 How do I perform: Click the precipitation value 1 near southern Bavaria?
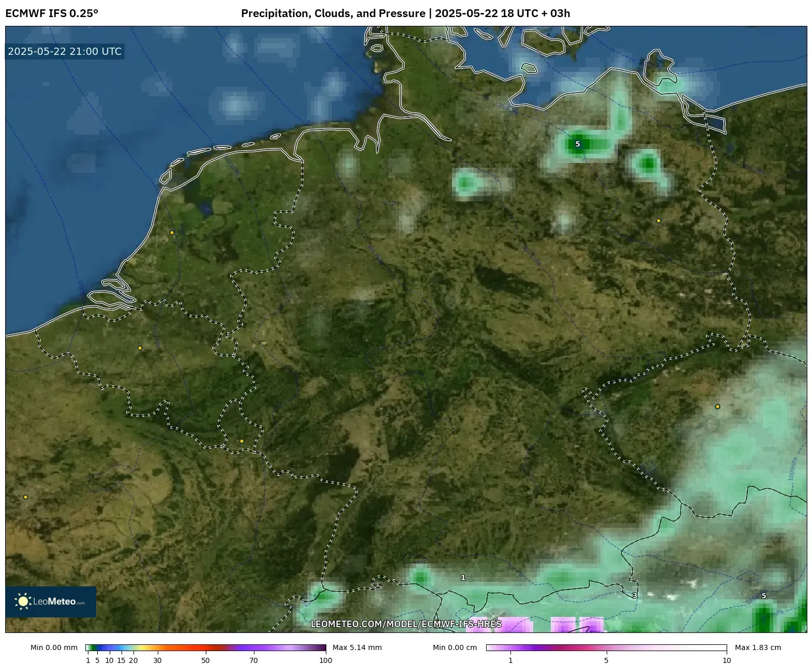(463, 577)
